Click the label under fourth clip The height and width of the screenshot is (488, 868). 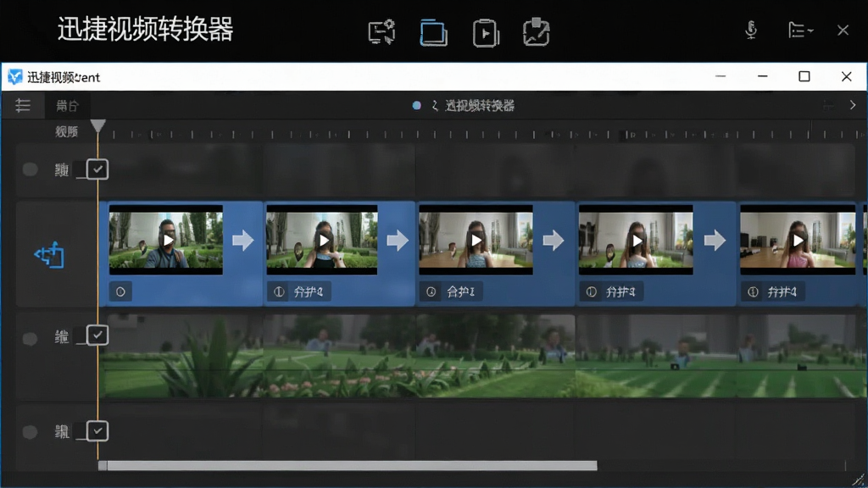620,291
